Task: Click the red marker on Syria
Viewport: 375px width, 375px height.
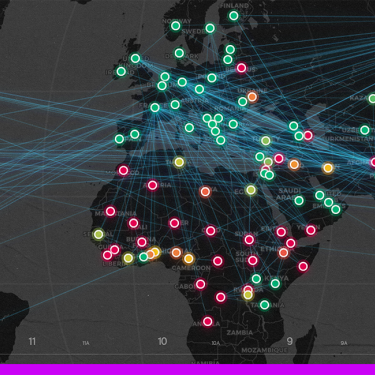Action: 279,158
